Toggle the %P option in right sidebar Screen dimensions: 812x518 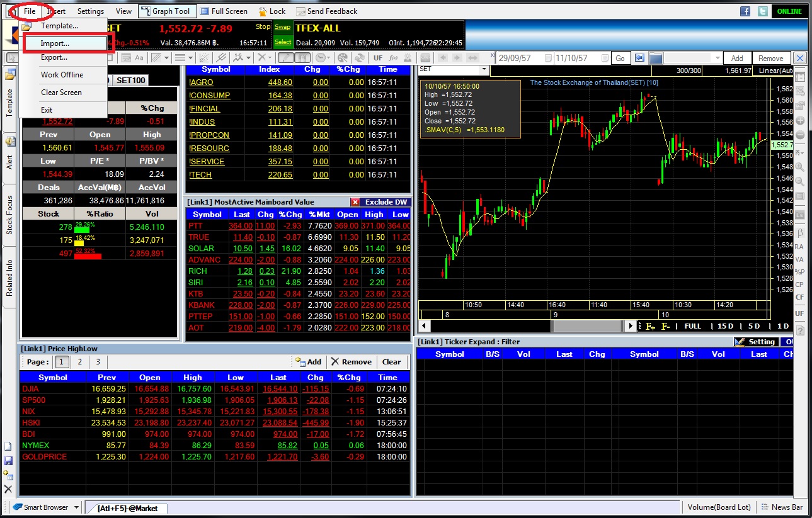coord(799,271)
